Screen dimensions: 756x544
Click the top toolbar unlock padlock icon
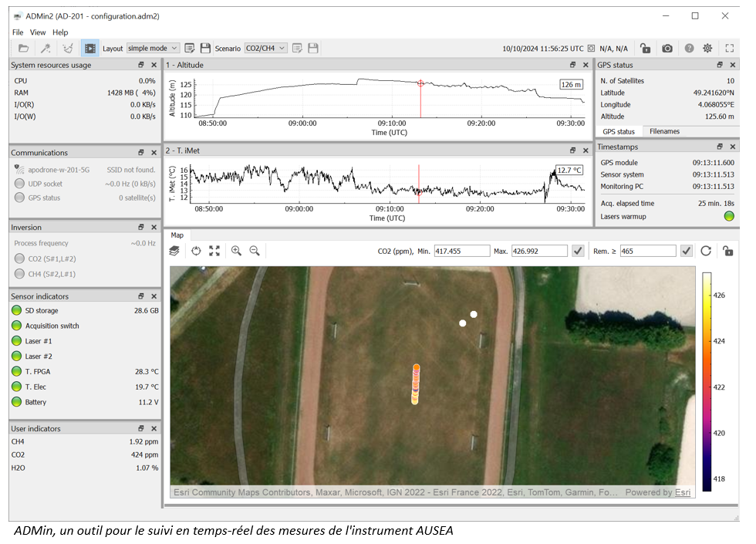click(645, 48)
